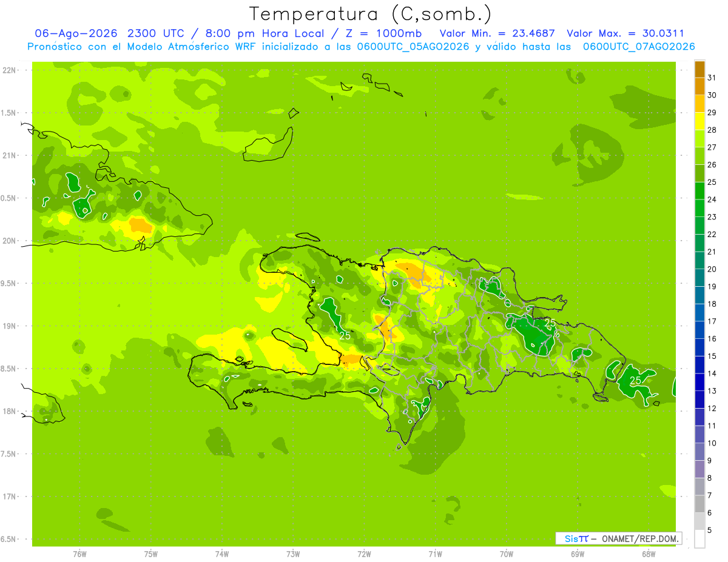This screenshot has height=562, width=728.
Task: Click the '69W' longitude axis label
Action: coord(578,554)
